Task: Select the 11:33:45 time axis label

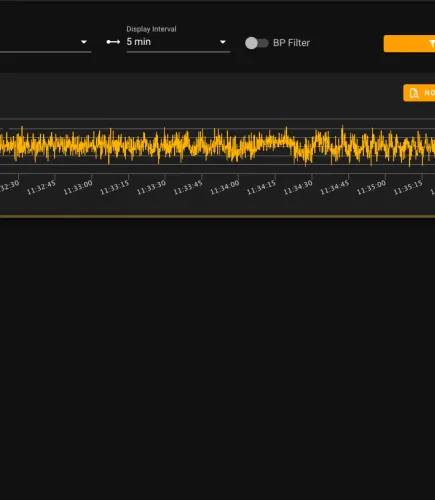Action: click(x=188, y=188)
